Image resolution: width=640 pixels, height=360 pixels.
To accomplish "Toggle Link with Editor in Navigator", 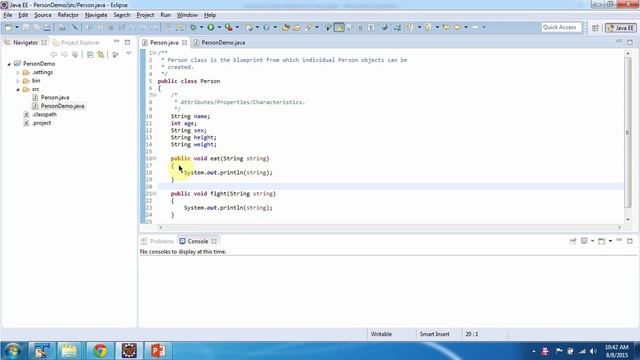I will click(x=101, y=54).
